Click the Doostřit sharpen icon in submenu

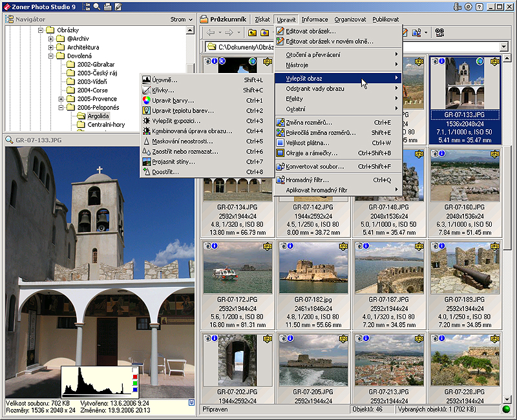coord(147,172)
